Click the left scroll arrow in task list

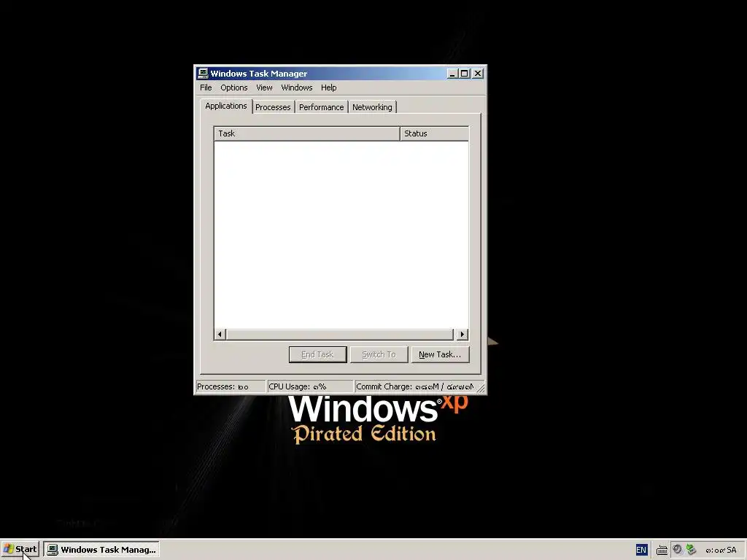pyautogui.click(x=220, y=334)
